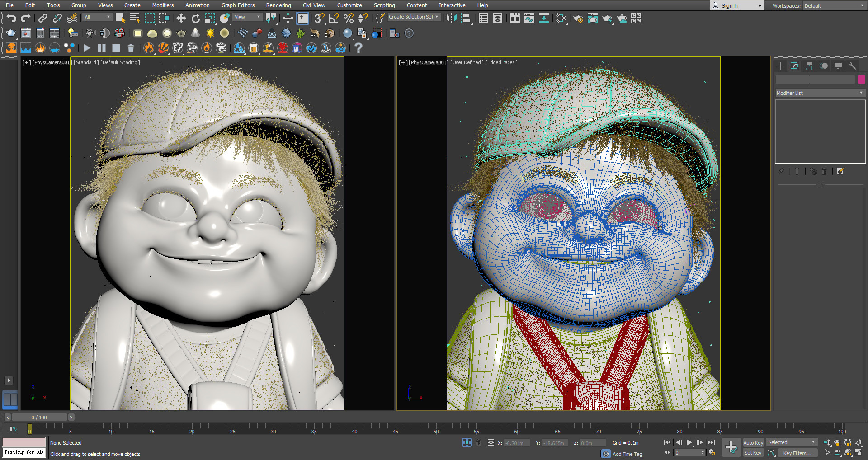Open the Workspaces Default dropdown

click(834, 6)
